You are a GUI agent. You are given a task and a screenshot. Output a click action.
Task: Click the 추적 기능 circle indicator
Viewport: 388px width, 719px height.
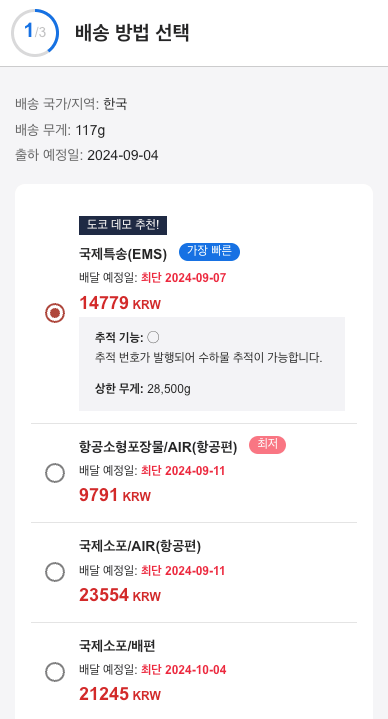point(154,337)
